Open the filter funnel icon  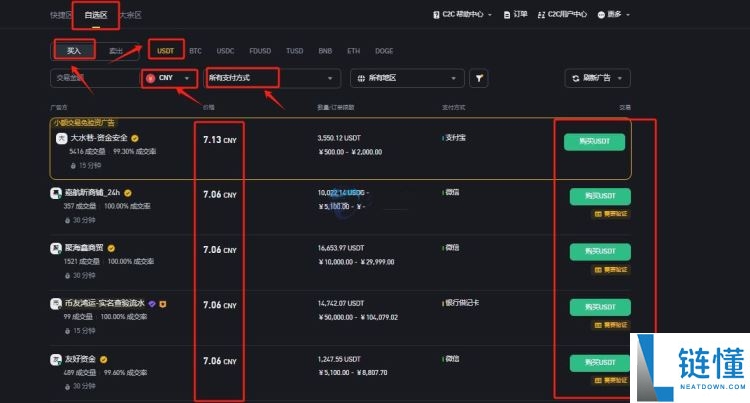pyautogui.click(x=479, y=78)
